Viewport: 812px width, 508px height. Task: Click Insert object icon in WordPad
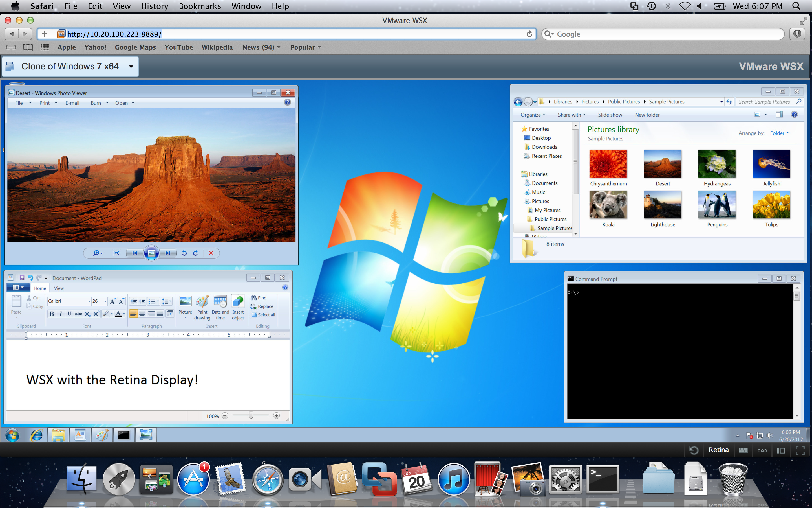238,301
